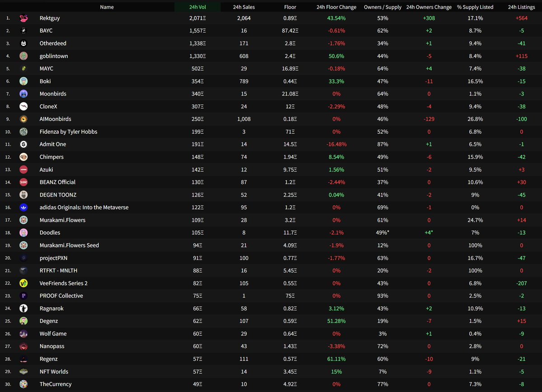Screen dimensions: 542x392
Task: Click the BEANZ Official collection icon
Action: click(x=23, y=182)
